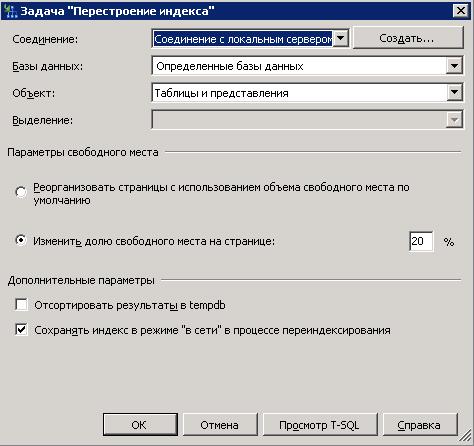Select the Изменить долю свободного места radio
The height and width of the screenshot is (446, 474).
21,240
